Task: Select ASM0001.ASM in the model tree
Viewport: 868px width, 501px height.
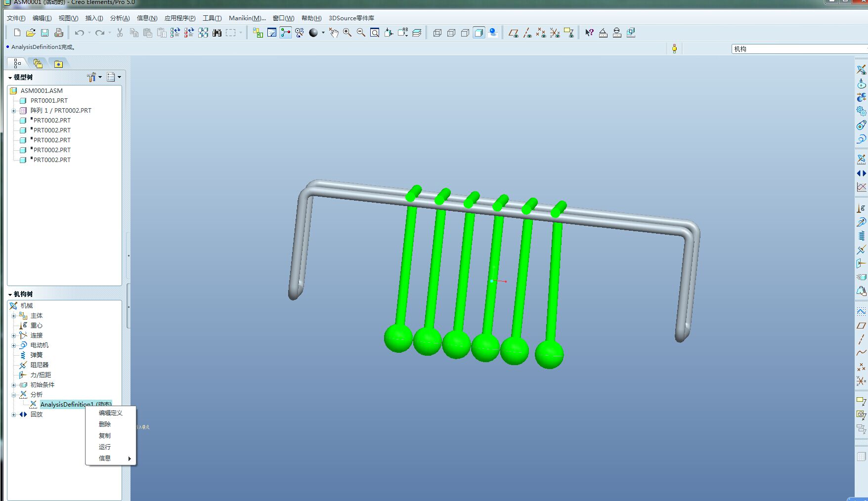Action: coord(42,91)
